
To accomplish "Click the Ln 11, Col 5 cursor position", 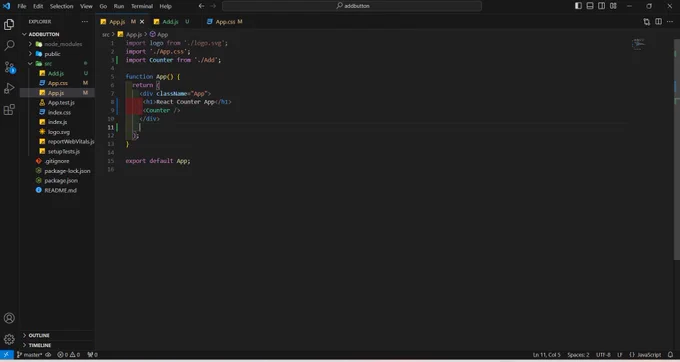I will (x=546, y=355).
